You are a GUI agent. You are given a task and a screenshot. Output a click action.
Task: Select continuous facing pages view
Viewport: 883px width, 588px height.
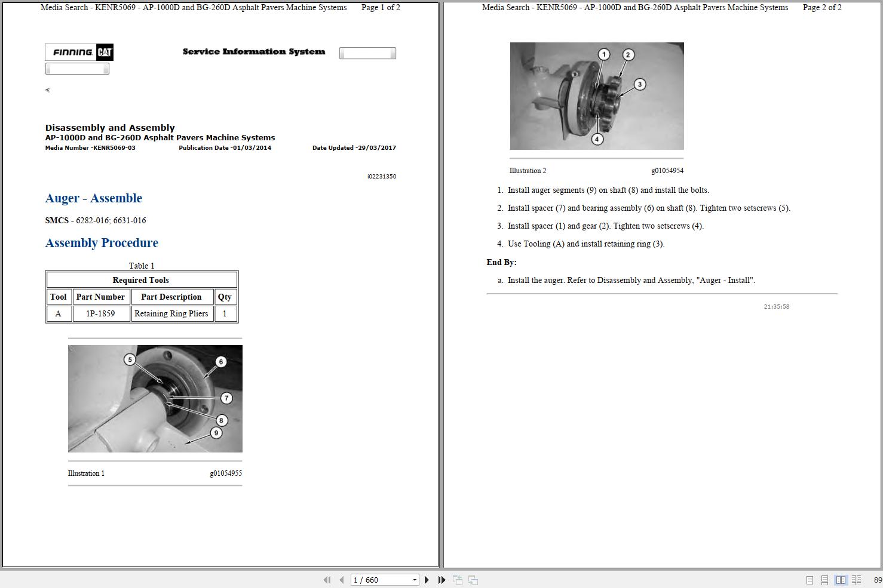coord(856,580)
